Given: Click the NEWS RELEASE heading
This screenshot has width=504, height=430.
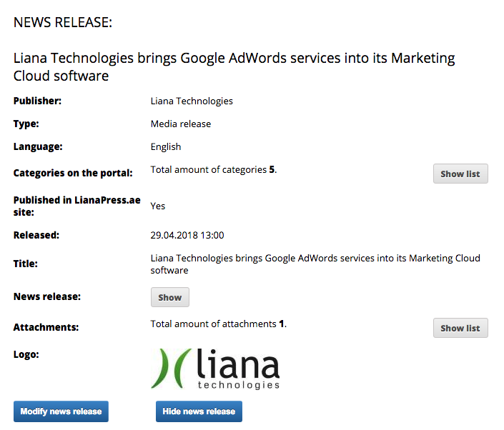Looking at the screenshot, I should tap(63, 22).
